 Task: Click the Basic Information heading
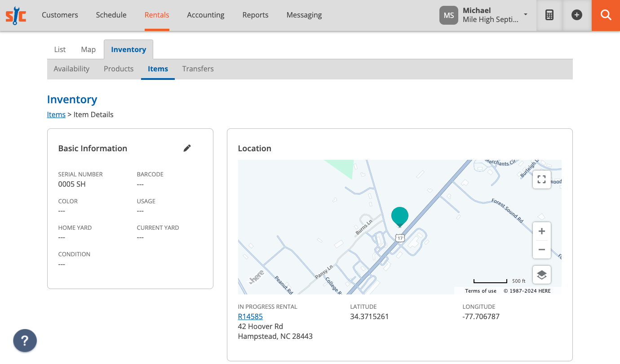coord(93,148)
